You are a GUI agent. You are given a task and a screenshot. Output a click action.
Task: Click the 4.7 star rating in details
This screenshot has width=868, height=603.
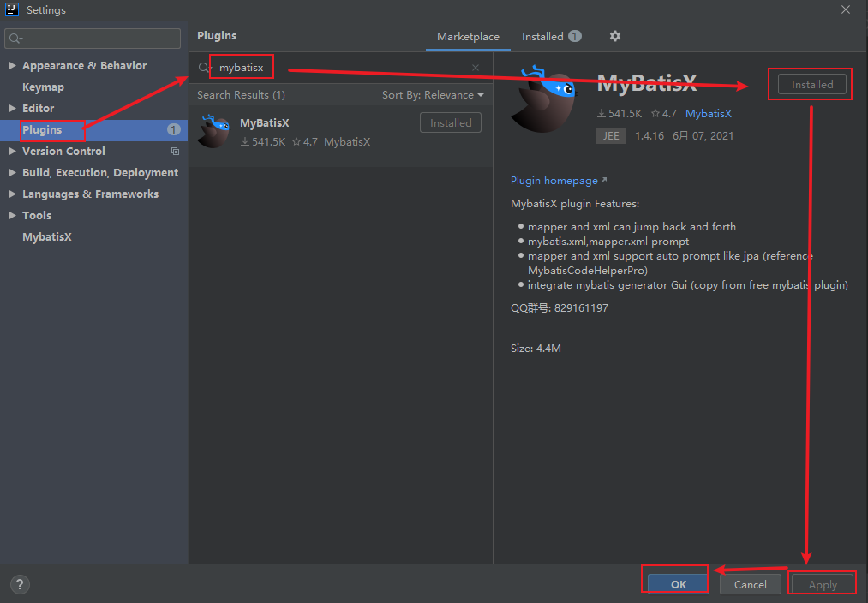point(664,113)
